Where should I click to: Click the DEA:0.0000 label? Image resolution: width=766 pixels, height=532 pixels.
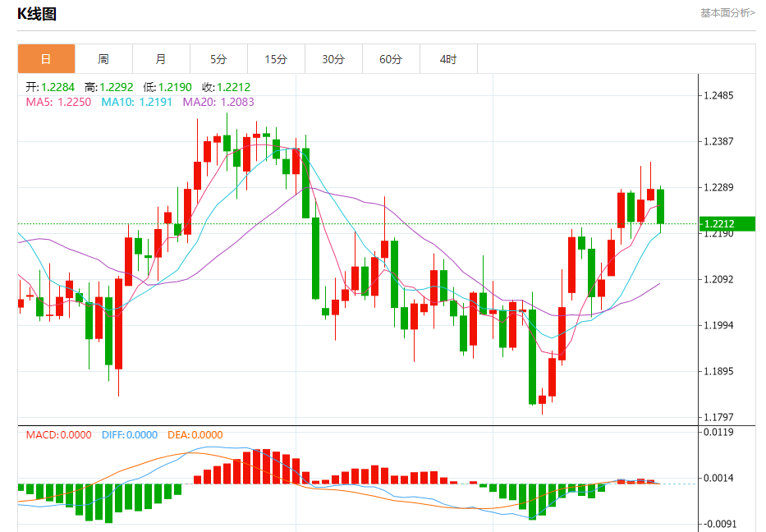(195, 435)
